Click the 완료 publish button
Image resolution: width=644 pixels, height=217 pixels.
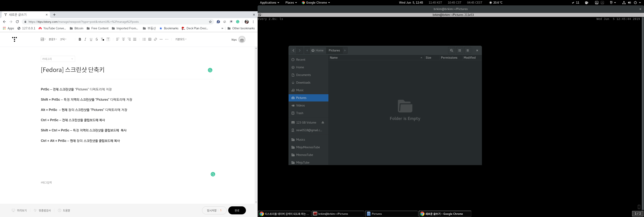click(x=237, y=211)
